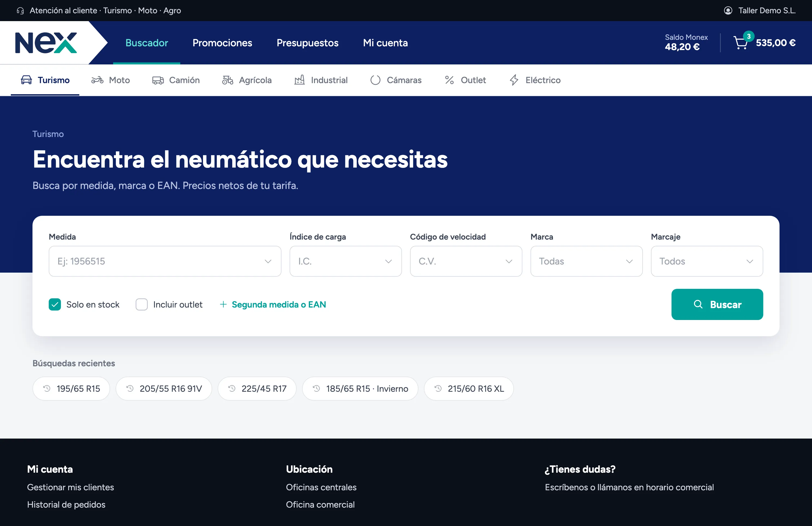The height and width of the screenshot is (526, 812).
Task: Open the Marcaje dropdown
Action: click(707, 261)
